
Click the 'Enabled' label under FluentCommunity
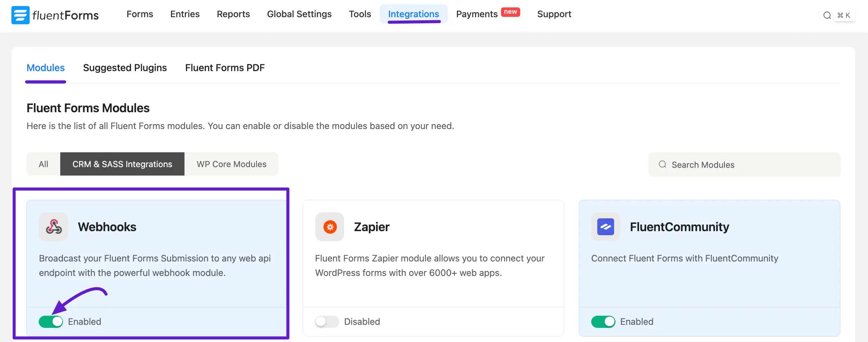click(636, 321)
